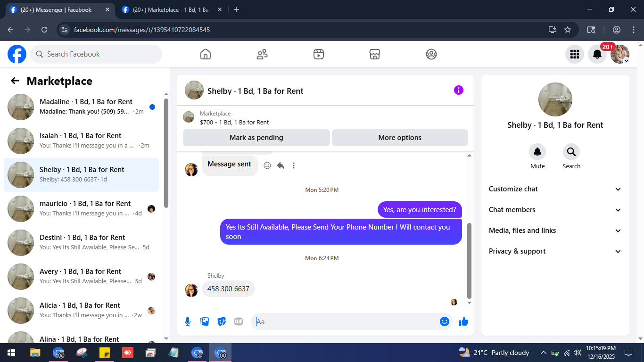
Task: Click the browser address bar URL
Action: [x=142, y=30]
